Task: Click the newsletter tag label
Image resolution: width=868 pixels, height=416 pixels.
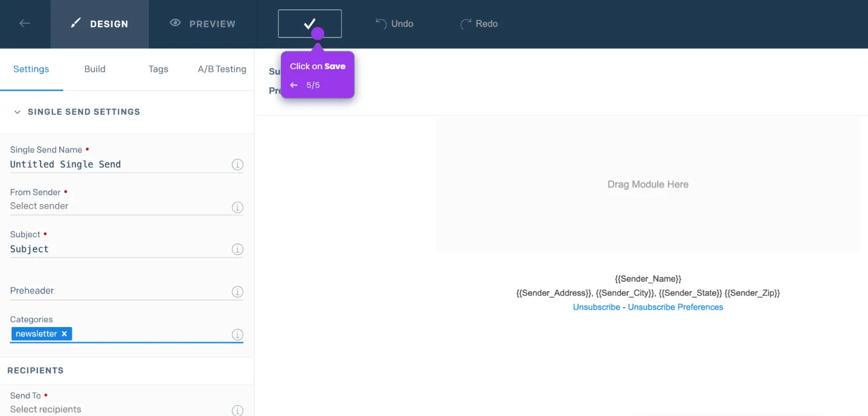Action: [x=36, y=334]
